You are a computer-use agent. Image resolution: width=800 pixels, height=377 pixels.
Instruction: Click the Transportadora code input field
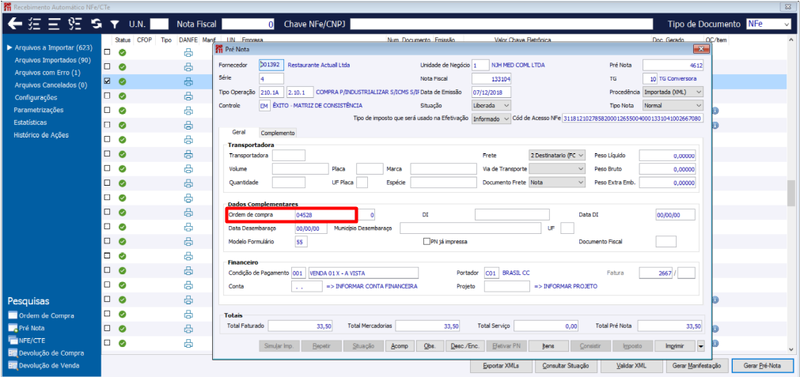click(289, 155)
